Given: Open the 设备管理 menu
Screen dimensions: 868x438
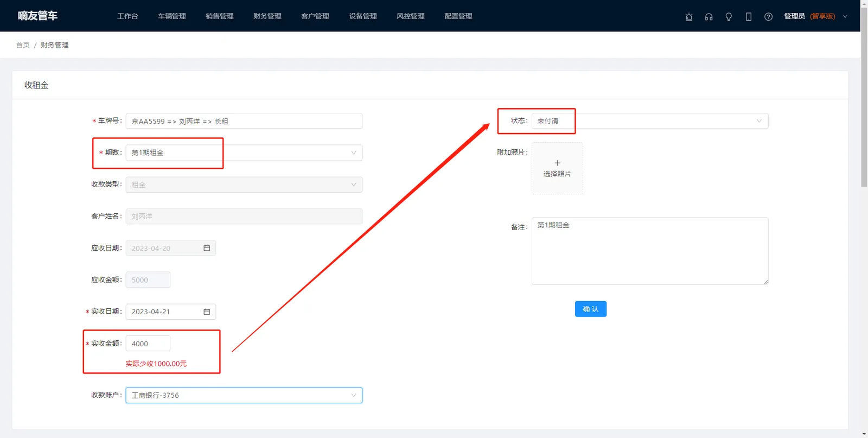Looking at the screenshot, I should (x=363, y=16).
